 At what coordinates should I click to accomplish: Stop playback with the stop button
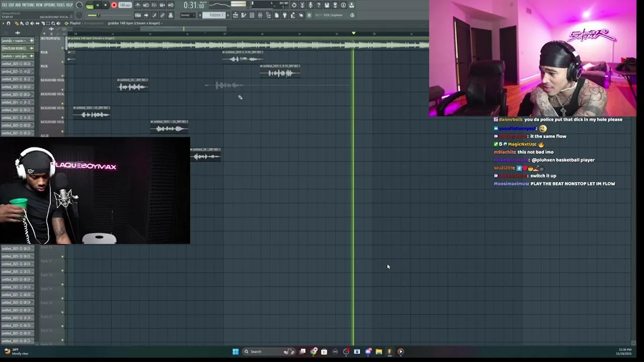pos(106,6)
